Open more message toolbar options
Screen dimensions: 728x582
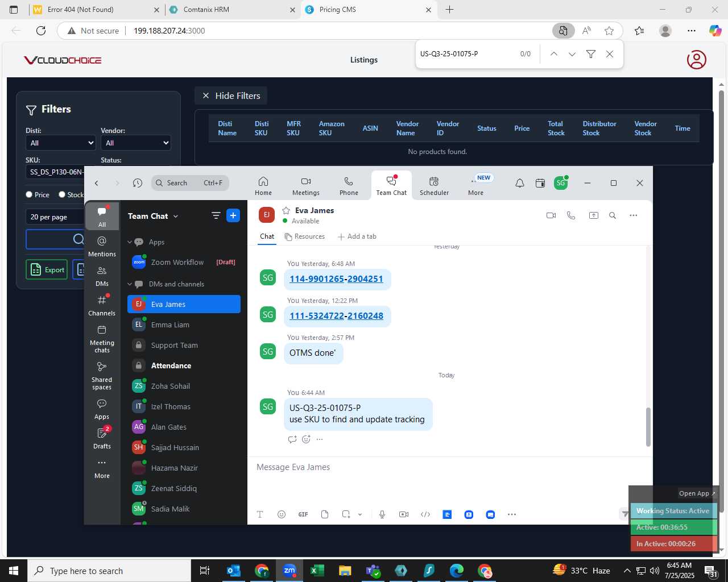coord(512,514)
